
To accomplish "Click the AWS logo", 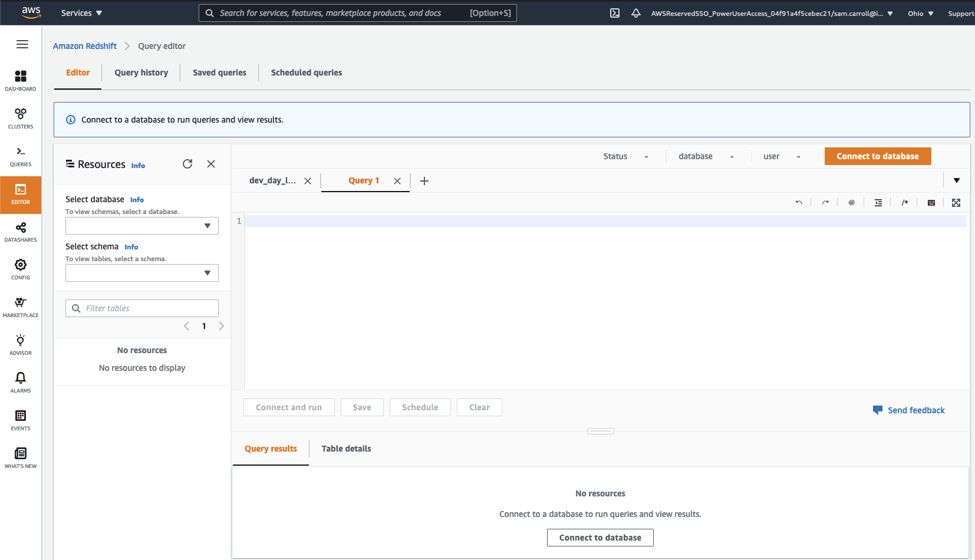I will point(31,12).
